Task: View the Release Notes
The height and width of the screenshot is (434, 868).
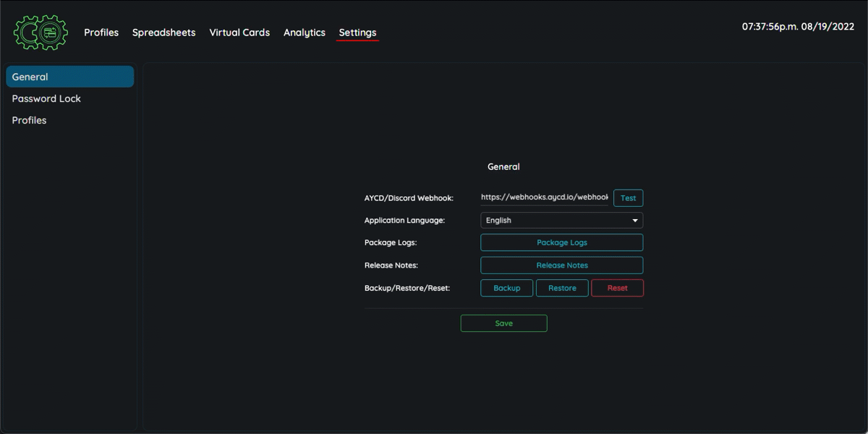Action: pyautogui.click(x=561, y=265)
